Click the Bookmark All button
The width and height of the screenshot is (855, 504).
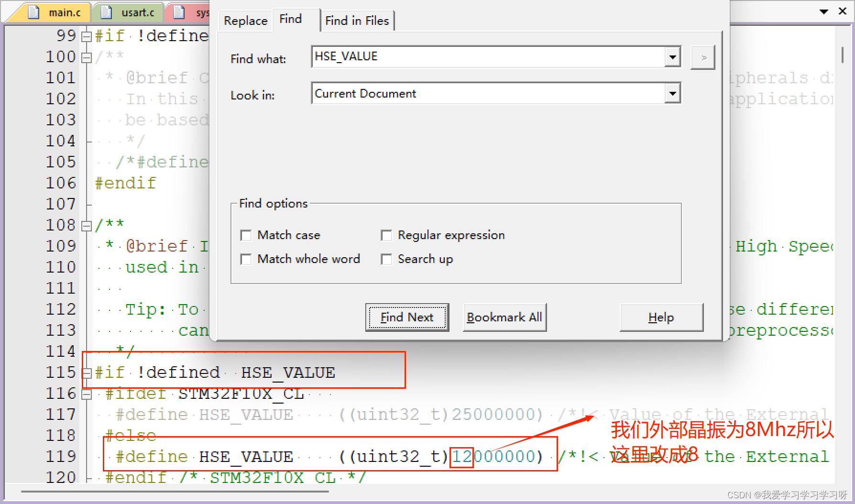pos(504,317)
